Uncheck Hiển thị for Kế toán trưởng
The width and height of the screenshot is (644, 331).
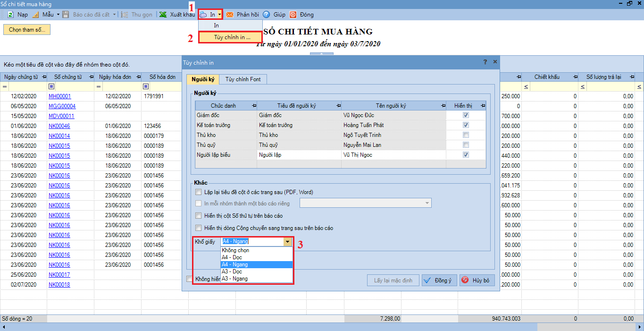point(466,125)
